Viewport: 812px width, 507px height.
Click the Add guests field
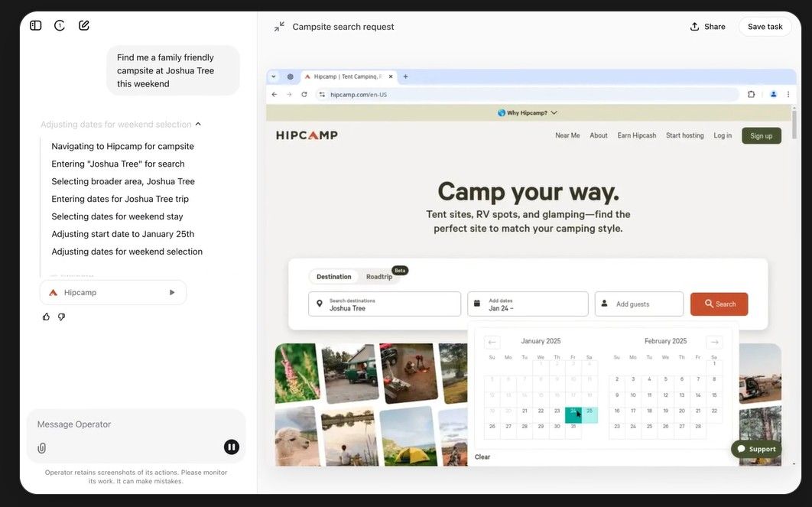pyautogui.click(x=639, y=304)
